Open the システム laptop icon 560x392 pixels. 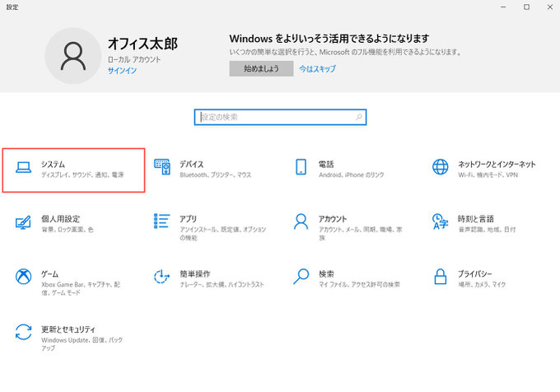[24, 167]
